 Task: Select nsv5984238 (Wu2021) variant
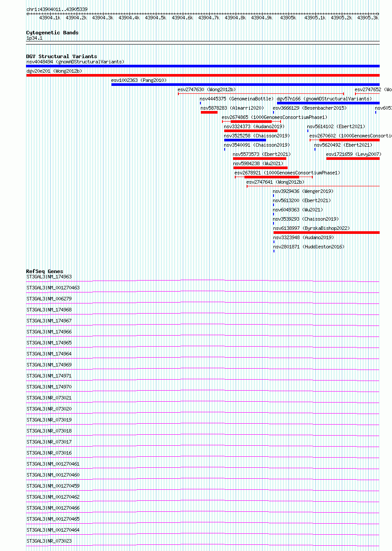(258, 163)
